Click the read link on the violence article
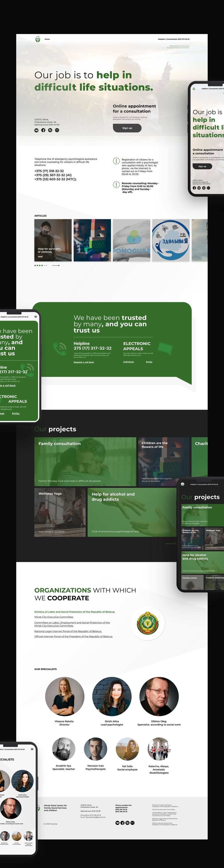Viewport: 224px width, 868px height. (x=40, y=257)
